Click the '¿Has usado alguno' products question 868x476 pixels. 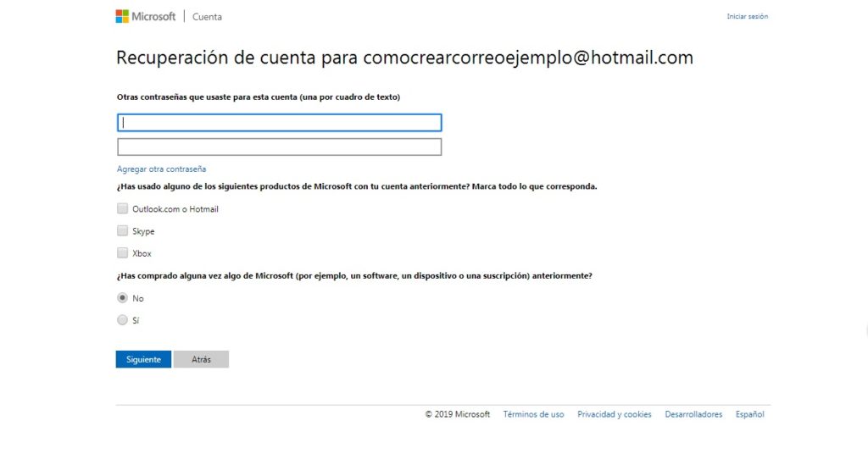(357, 186)
